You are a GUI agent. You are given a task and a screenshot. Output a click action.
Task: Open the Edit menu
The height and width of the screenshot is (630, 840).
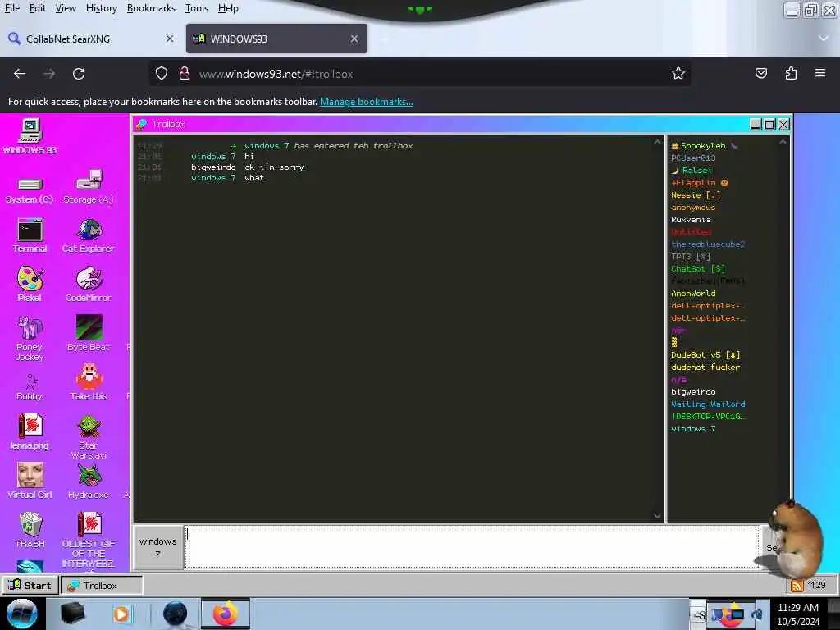tap(38, 8)
